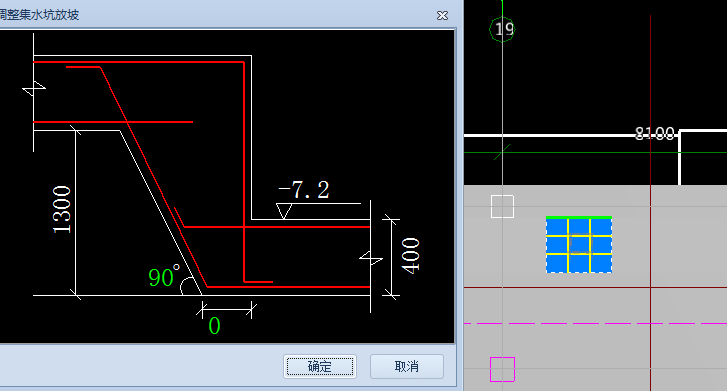Viewport: 727px width, 391px height.
Task: Edit the green 0 offset dimension value
Action: pos(214,326)
